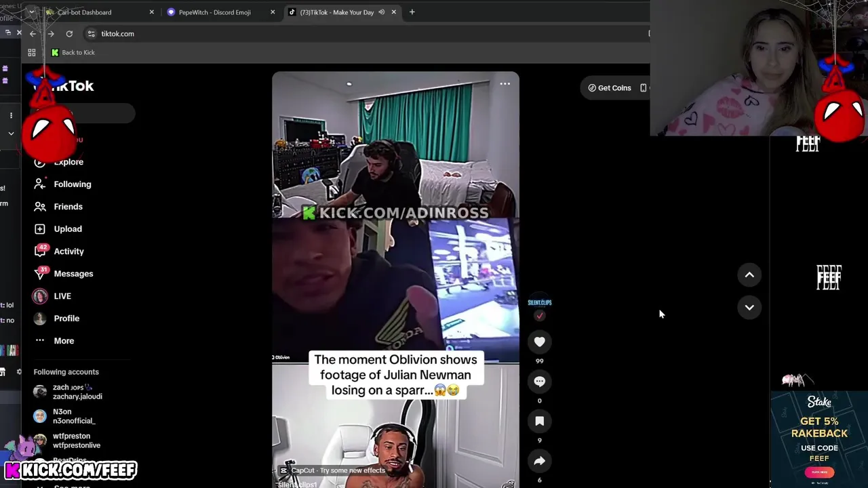Viewport: 868px width, 488px height.
Task: Click the Get Coins button
Action: pos(610,88)
